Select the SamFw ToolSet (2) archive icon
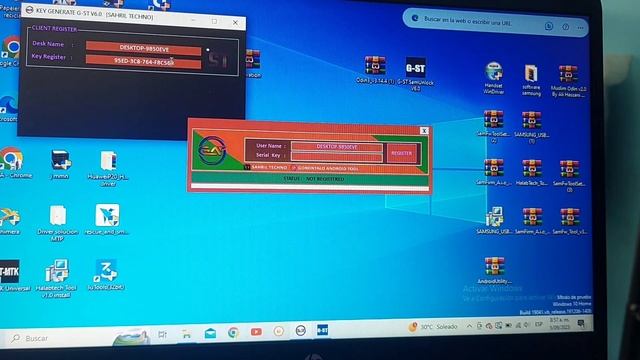 (493, 126)
